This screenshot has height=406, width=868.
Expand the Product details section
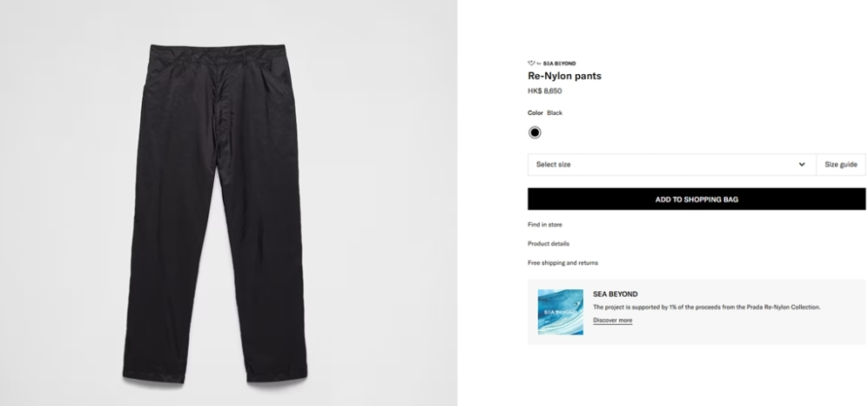pos(548,244)
